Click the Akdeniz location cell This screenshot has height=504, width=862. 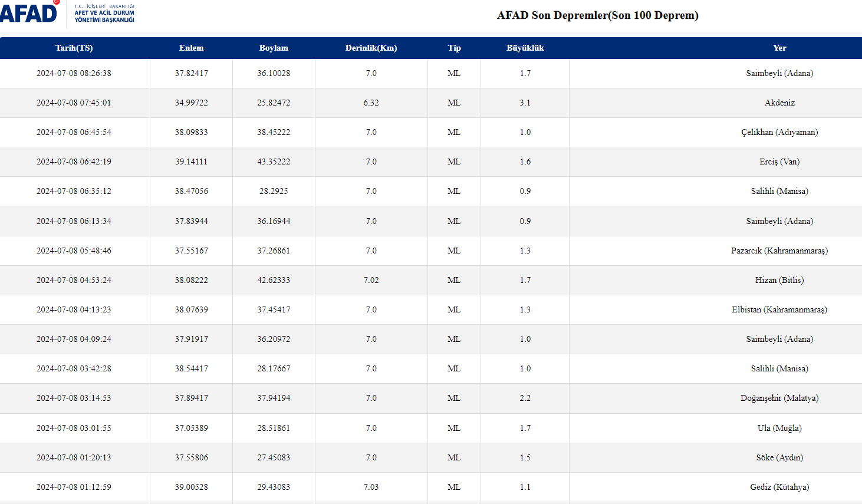[x=779, y=103]
